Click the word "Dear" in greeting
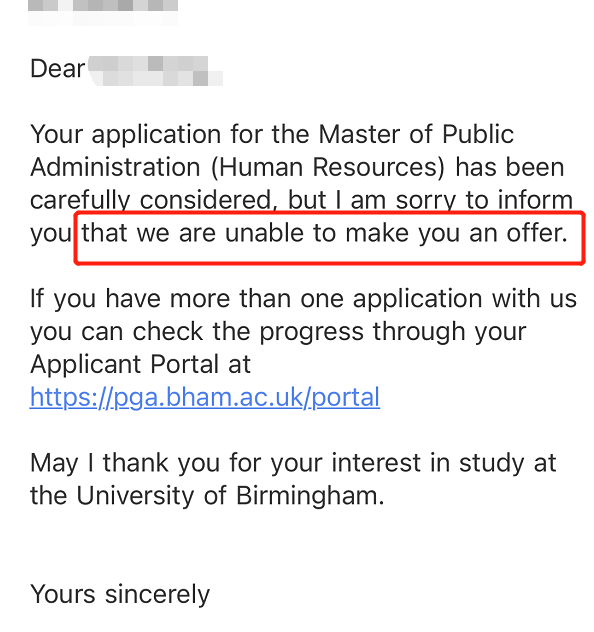 click(x=58, y=69)
